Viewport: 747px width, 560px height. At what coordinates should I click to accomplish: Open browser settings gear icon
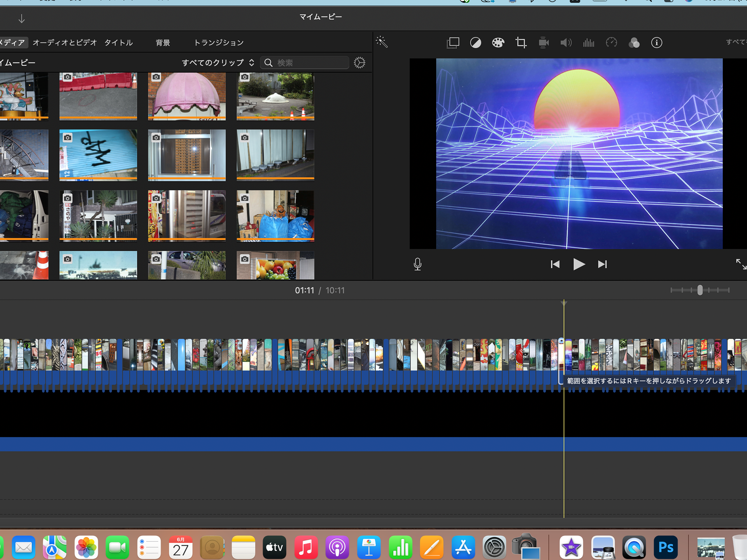[359, 63]
